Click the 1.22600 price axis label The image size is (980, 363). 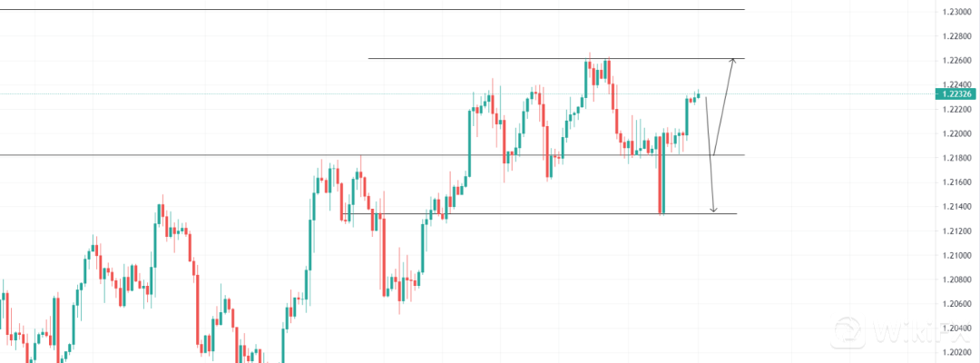tap(955, 61)
